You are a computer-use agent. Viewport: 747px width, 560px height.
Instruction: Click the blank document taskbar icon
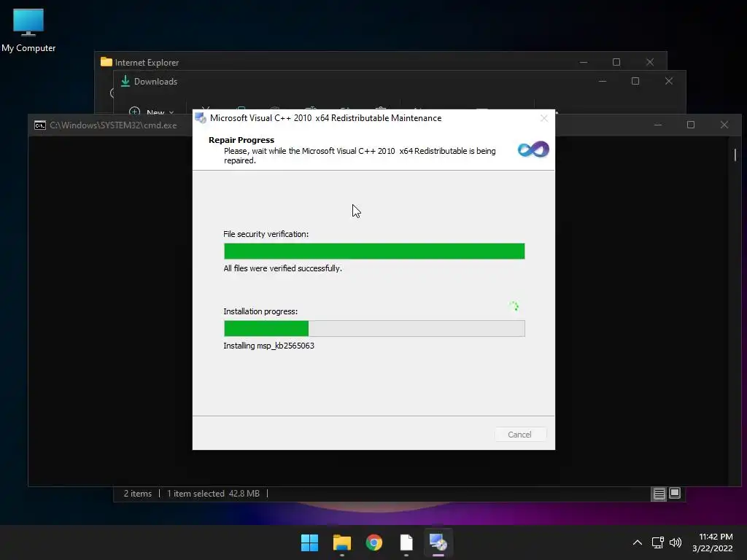coord(406,542)
